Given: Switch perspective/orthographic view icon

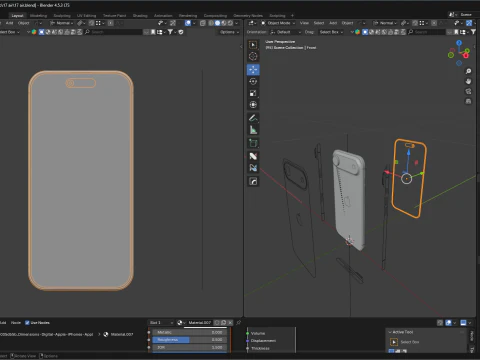Looking at the screenshot, I should [468, 101].
